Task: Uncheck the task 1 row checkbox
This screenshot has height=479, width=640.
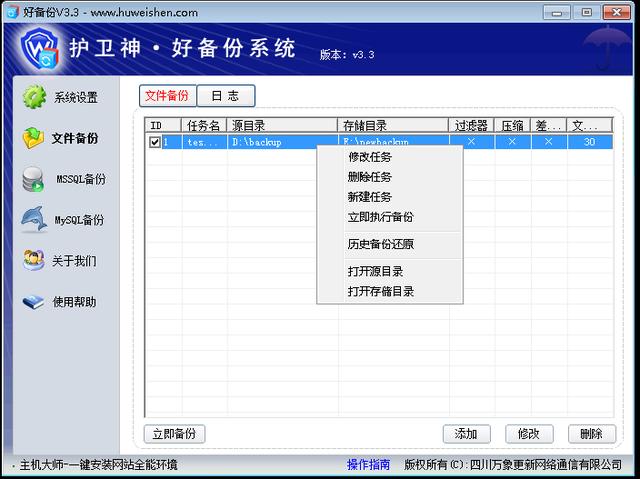Action: coord(155,142)
